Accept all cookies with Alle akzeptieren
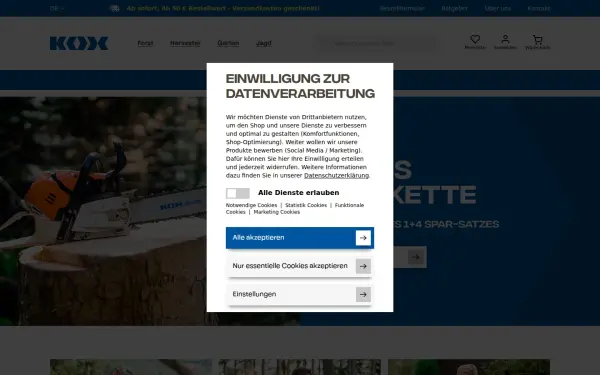 (300, 238)
